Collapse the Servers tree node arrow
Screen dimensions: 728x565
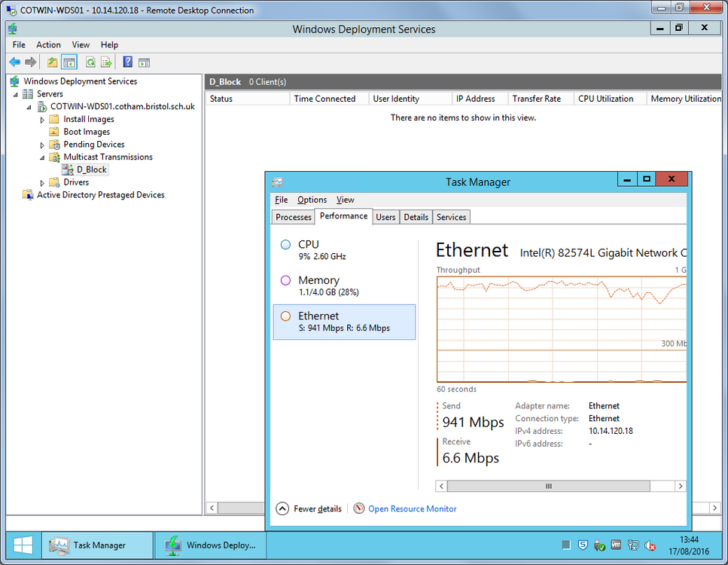(16, 94)
